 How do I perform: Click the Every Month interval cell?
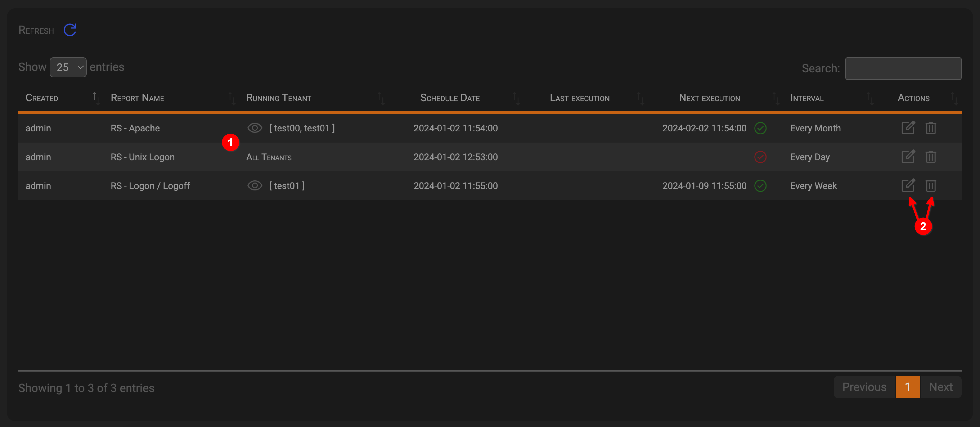pos(815,128)
